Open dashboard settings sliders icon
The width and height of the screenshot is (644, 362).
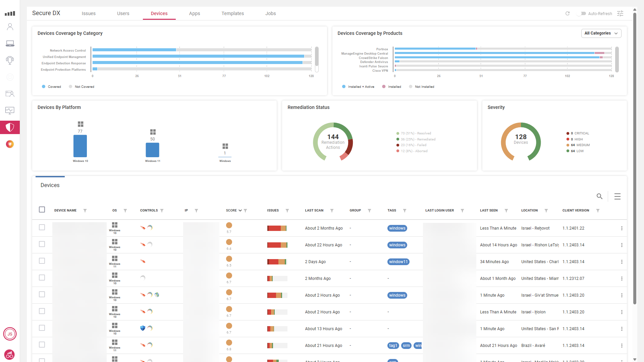tap(620, 13)
